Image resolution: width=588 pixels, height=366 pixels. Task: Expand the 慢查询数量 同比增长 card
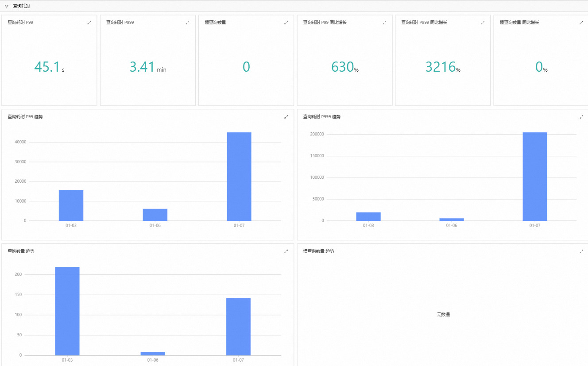581,23
